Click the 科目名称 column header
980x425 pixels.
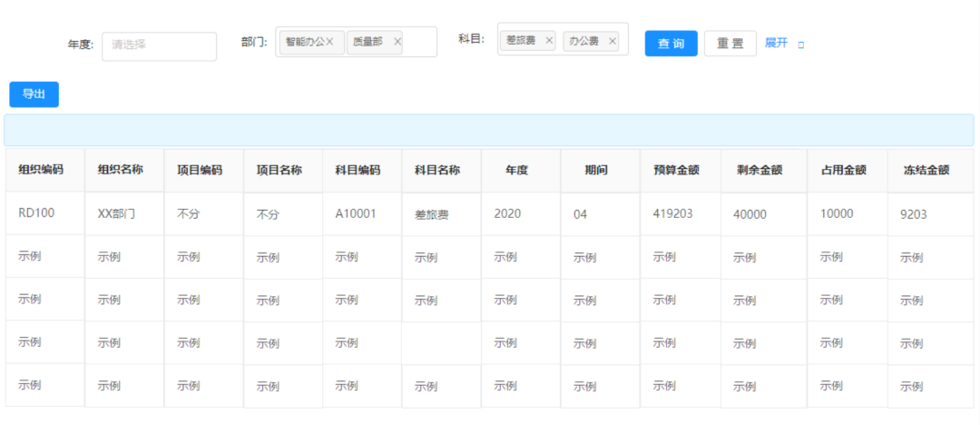click(x=437, y=170)
